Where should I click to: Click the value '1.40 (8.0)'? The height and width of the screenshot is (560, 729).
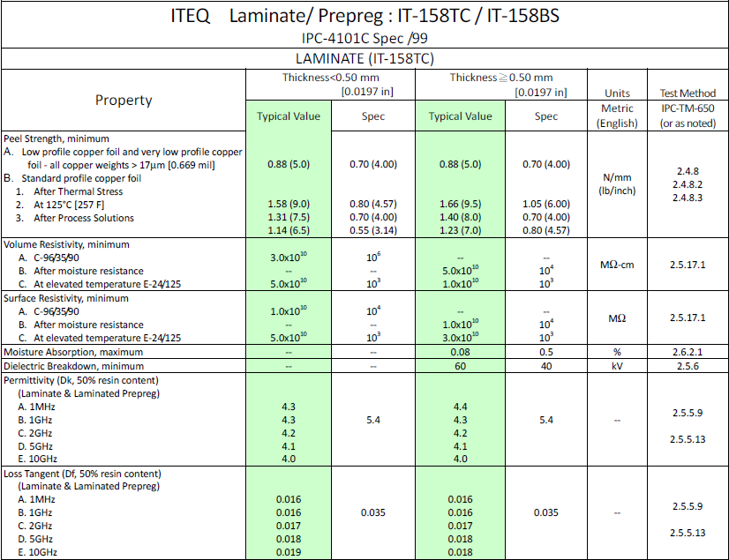pyautogui.click(x=461, y=217)
